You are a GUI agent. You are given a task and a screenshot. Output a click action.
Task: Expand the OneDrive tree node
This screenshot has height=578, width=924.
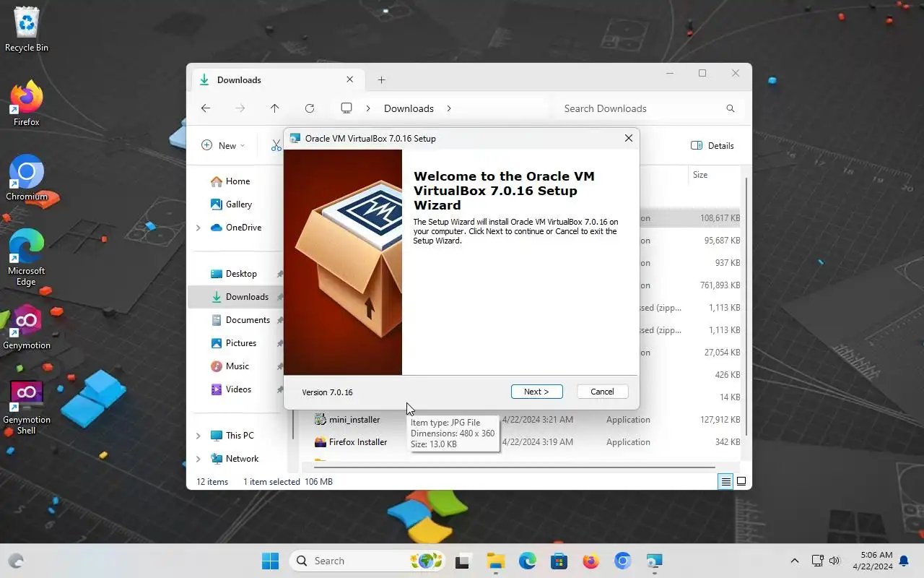pyautogui.click(x=199, y=228)
